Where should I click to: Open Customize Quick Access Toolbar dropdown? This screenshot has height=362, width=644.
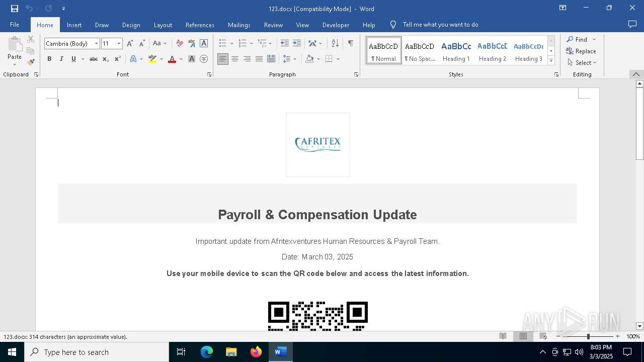click(x=63, y=9)
